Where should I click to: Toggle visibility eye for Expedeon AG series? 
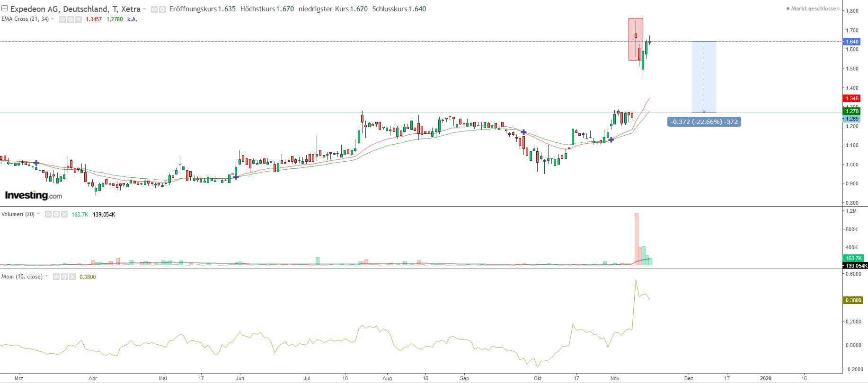pyautogui.click(x=154, y=9)
